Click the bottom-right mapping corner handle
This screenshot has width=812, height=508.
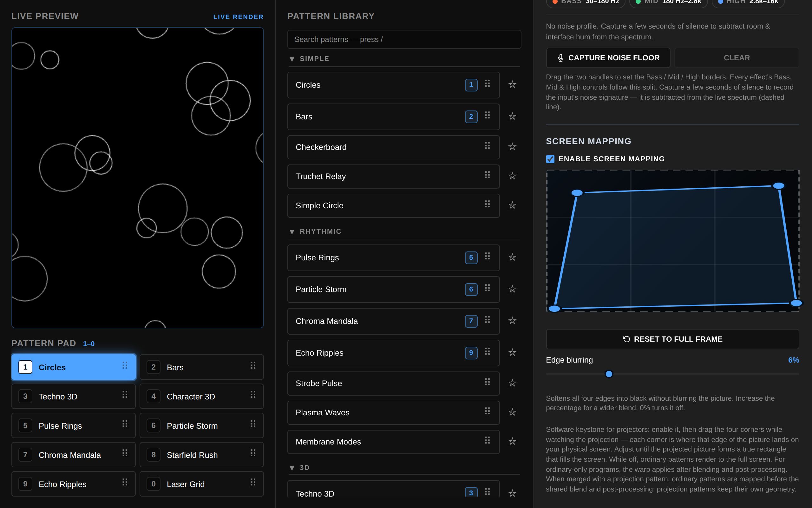pos(796,303)
